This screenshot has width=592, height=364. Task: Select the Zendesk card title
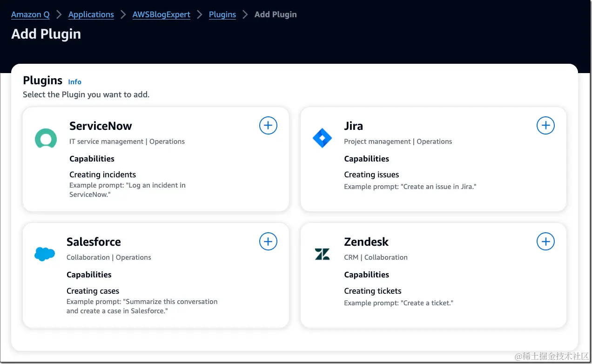366,242
